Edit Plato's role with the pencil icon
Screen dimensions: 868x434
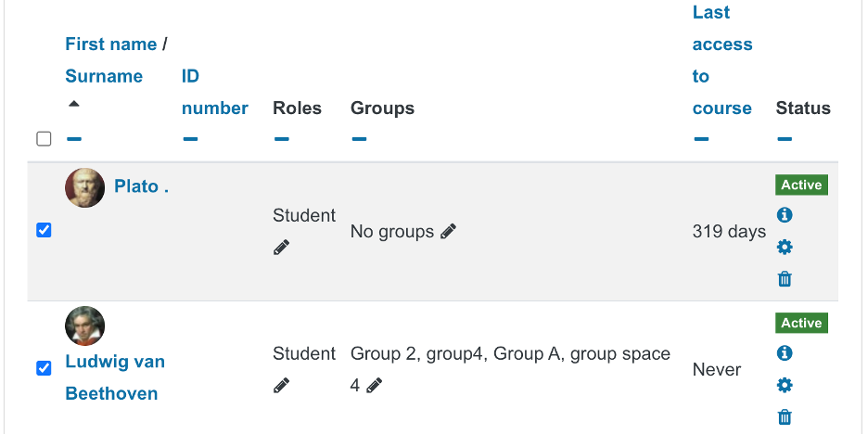(x=281, y=248)
